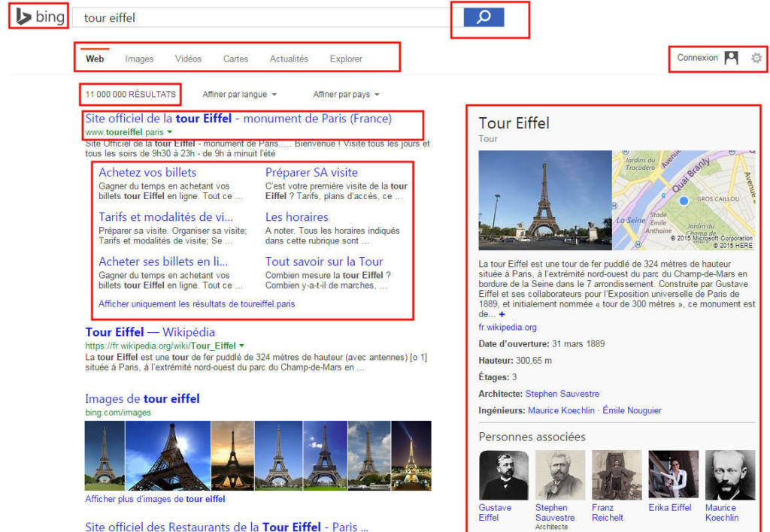The height and width of the screenshot is (532, 770).
Task: Click the blue magnifier search button
Action: click(484, 17)
